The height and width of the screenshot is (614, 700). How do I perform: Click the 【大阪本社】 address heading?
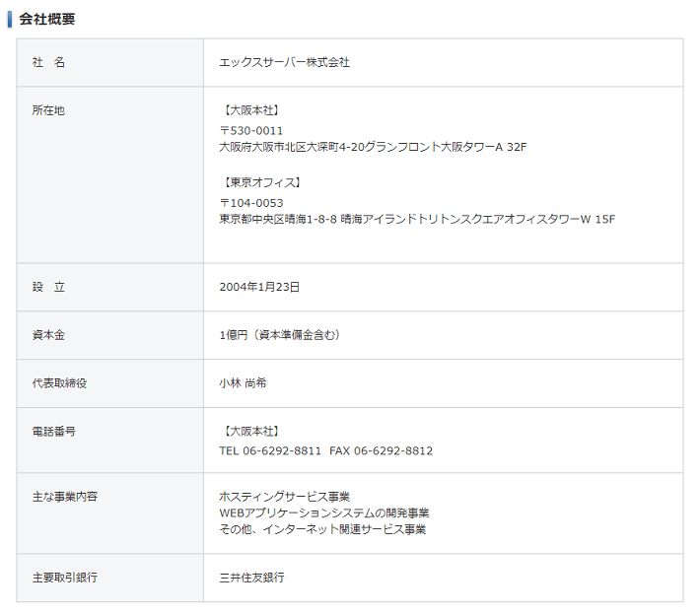pos(250,110)
